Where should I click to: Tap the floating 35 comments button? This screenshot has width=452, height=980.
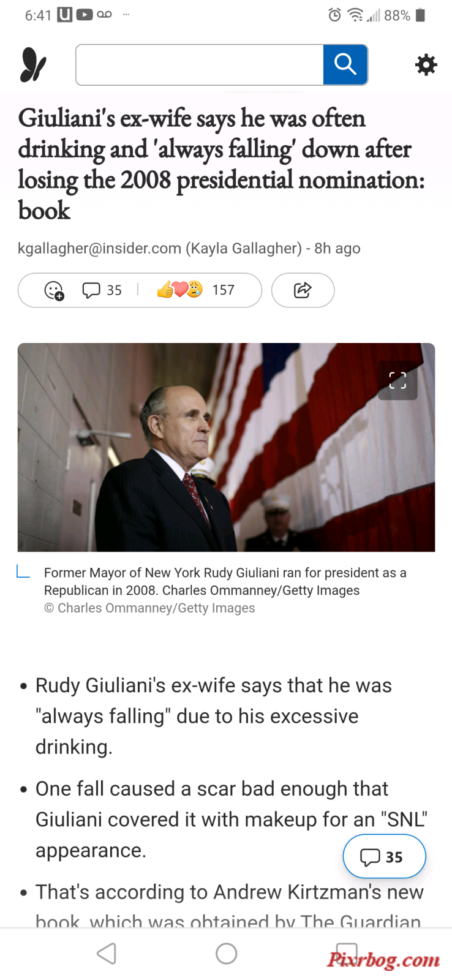click(x=384, y=856)
